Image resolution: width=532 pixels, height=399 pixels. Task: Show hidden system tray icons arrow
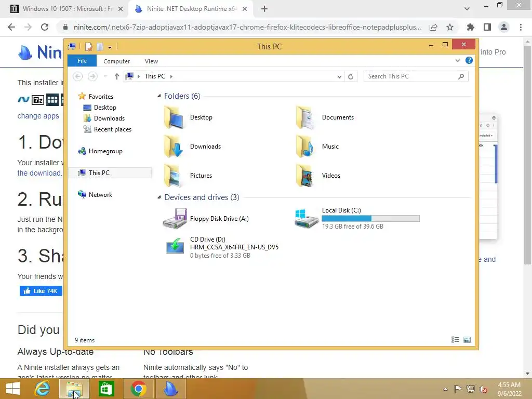pos(445,389)
